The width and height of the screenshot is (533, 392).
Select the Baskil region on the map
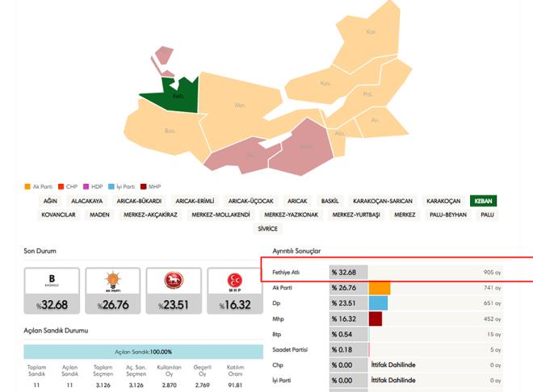click(170, 131)
